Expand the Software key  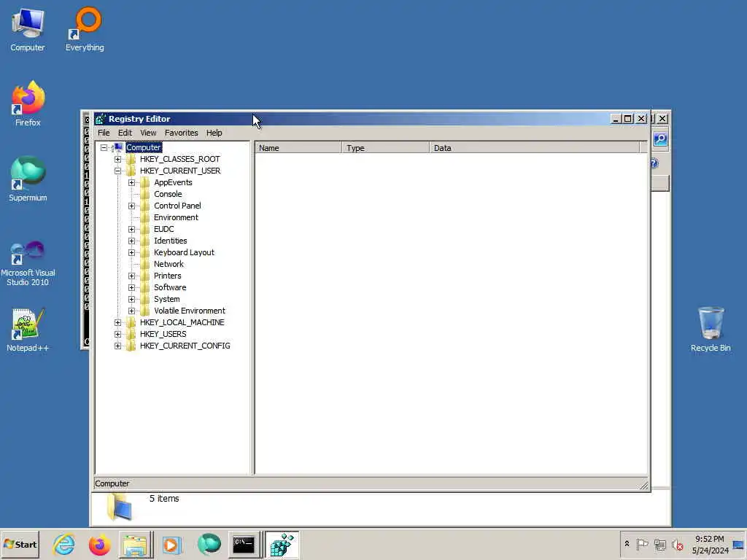point(131,287)
